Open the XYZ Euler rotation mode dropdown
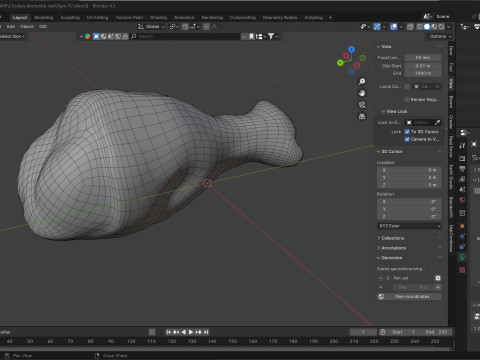 pyautogui.click(x=409, y=226)
